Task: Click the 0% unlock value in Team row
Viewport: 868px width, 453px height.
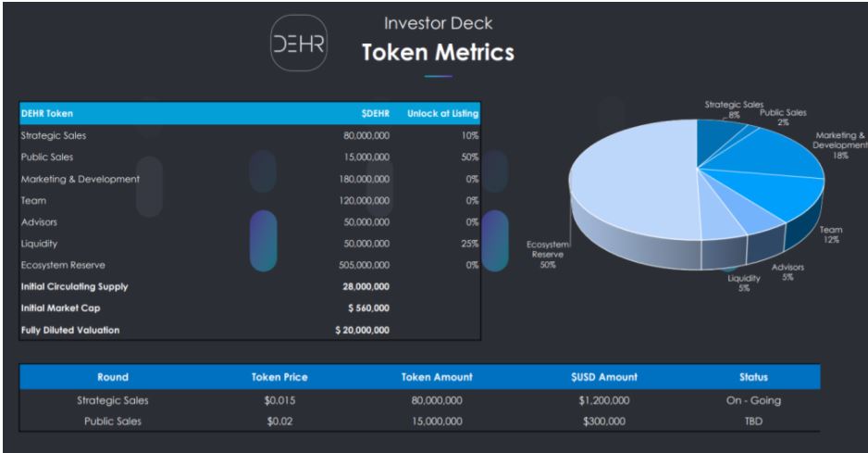Action: point(472,201)
